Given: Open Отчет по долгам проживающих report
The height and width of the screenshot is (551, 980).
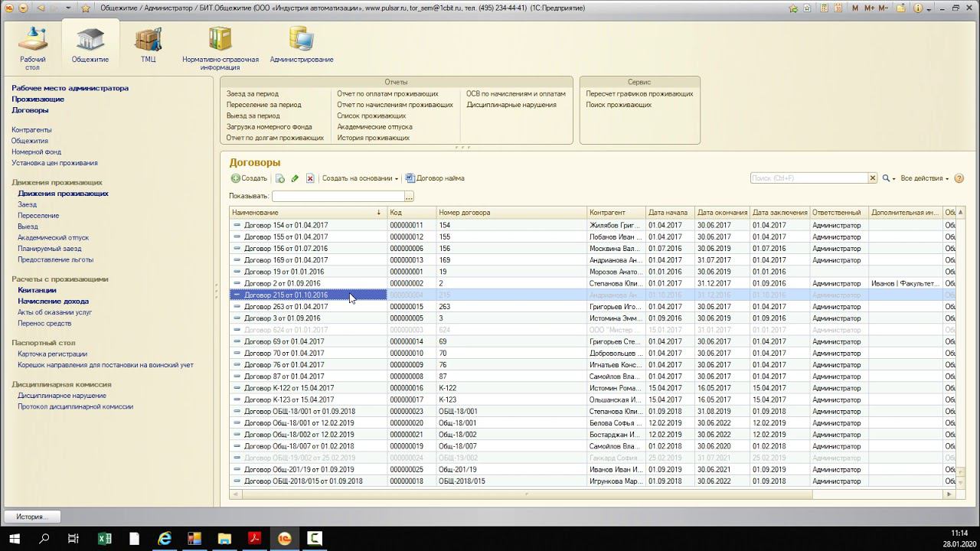Looking at the screenshot, I should pyautogui.click(x=275, y=138).
